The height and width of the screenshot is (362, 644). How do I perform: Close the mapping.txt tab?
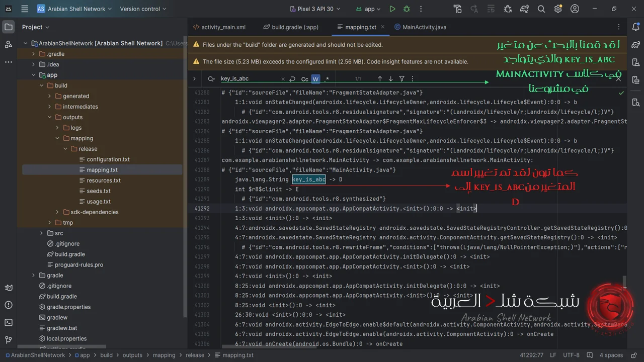(383, 27)
